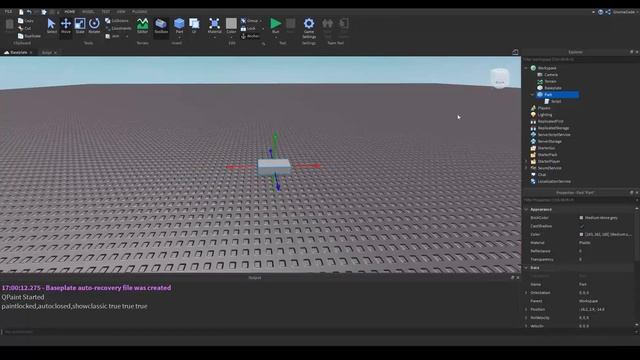Activate the Rotate tool
Image resolution: width=640 pixels, height=360 pixels.
click(x=94, y=26)
